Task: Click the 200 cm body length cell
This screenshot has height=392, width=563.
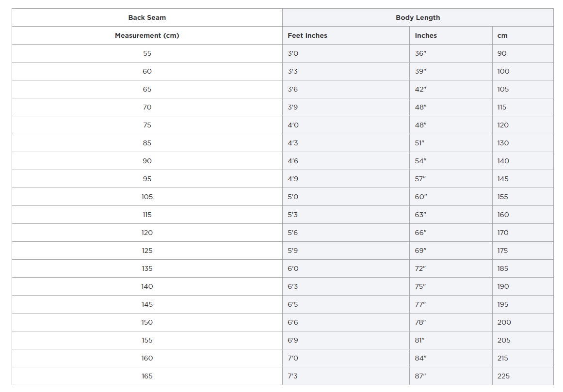Action: click(x=523, y=322)
